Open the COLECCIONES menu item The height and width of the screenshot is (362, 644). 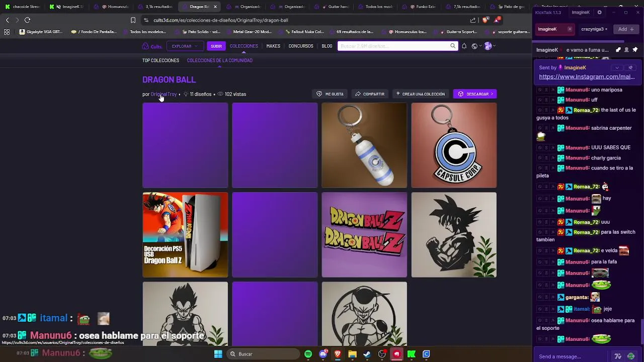point(244,46)
